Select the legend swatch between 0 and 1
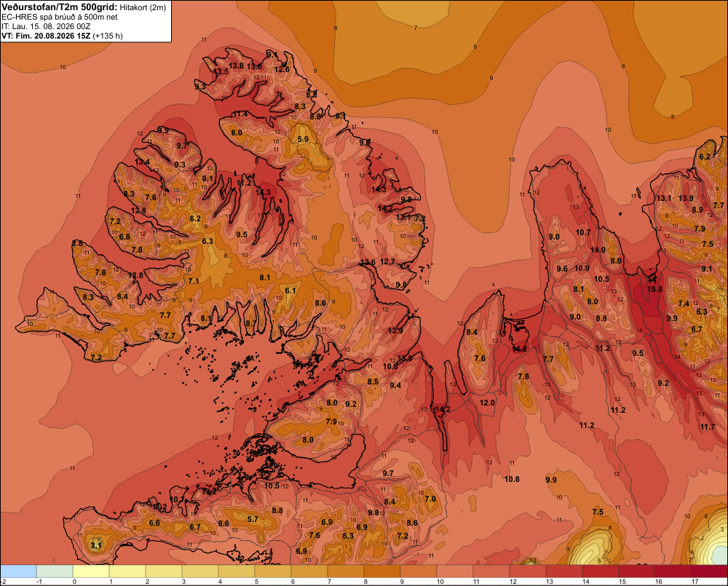This screenshot has height=586, width=728. click(x=91, y=571)
